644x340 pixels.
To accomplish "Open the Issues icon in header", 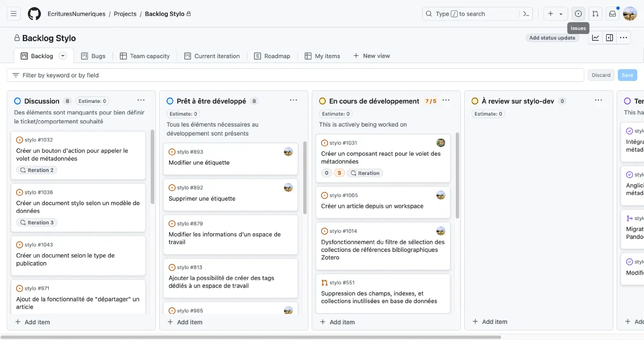I will point(578,14).
